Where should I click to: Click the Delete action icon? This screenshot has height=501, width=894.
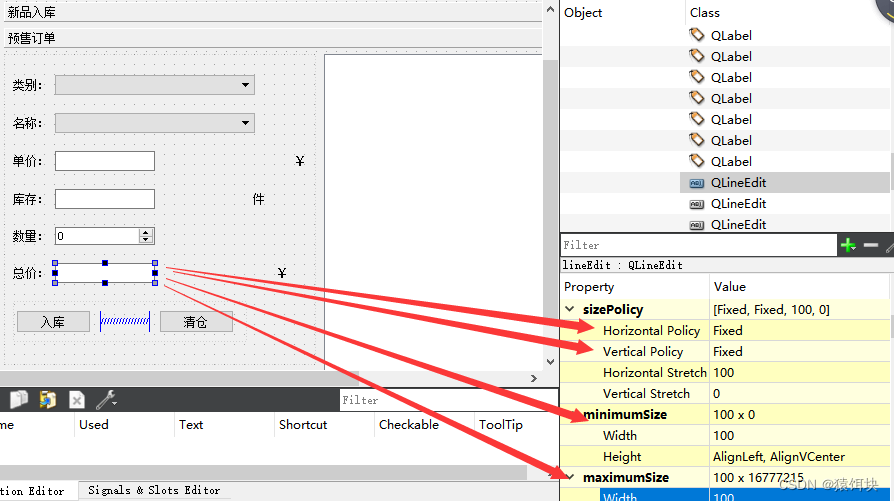(77, 400)
